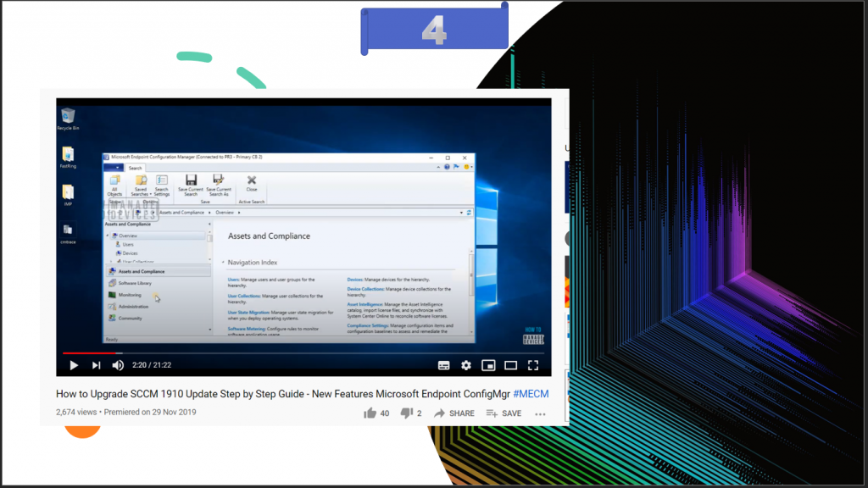Open the User State Migration link
Image resolution: width=868 pixels, height=488 pixels.
(x=248, y=313)
